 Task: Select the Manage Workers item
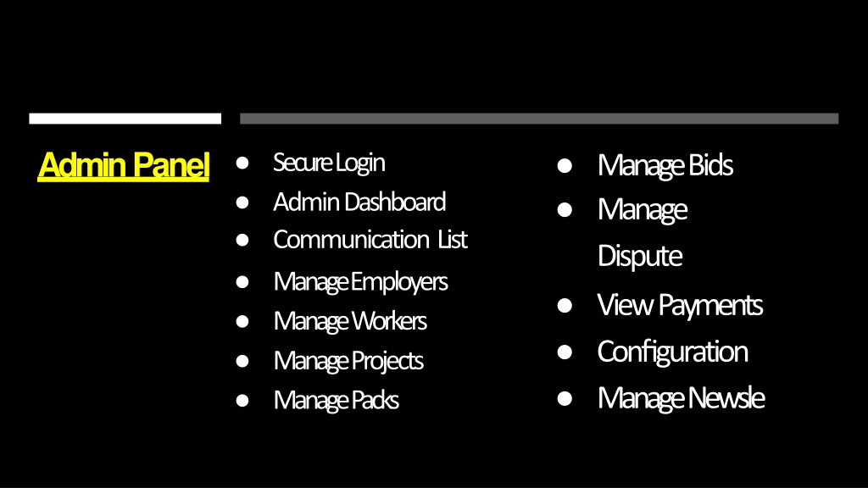point(350,321)
